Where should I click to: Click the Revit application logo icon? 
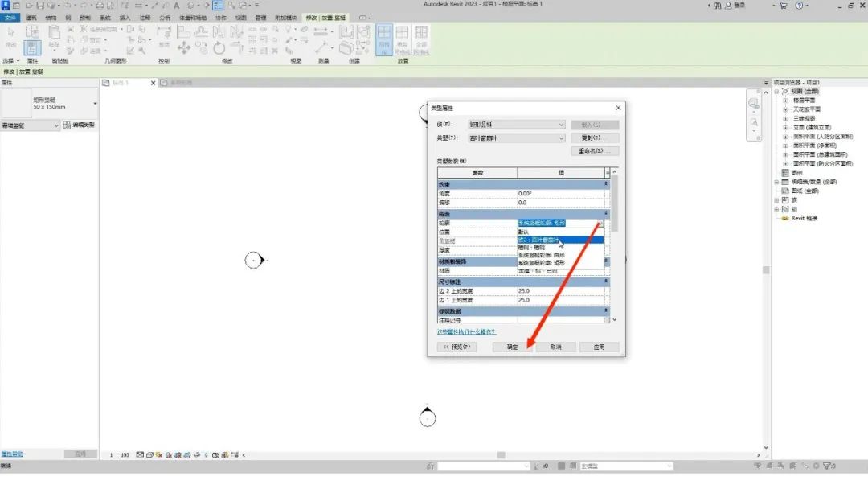[6, 5]
